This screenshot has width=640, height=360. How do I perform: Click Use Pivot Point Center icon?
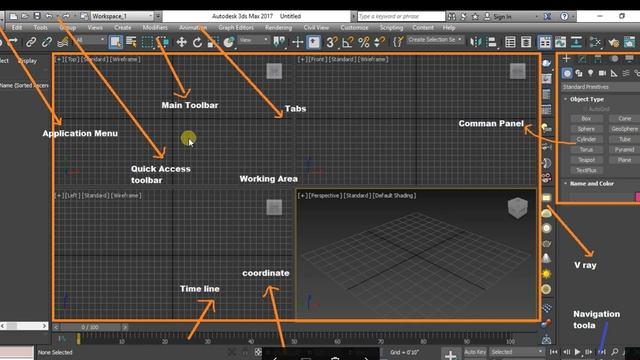tap(279, 42)
